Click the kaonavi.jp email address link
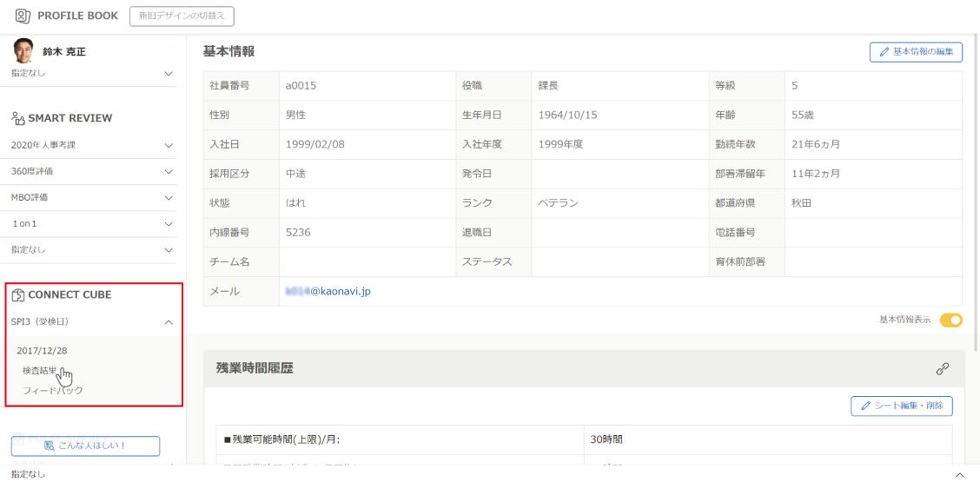Screen dimensions: 980x482 [x=328, y=291]
